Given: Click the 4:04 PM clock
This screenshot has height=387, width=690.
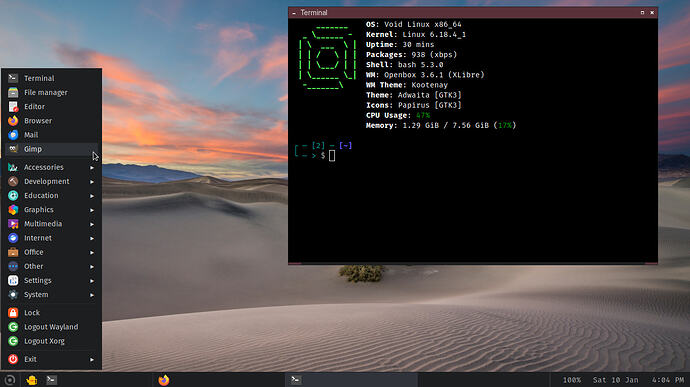Looking at the screenshot, I should pos(668,380).
